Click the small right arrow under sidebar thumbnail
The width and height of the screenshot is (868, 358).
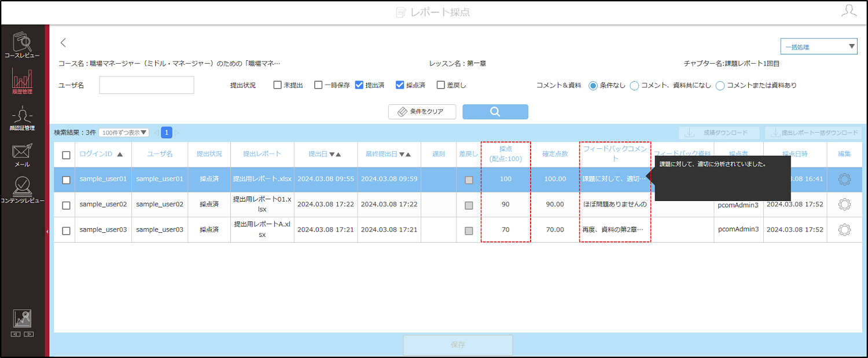(28, 334)
